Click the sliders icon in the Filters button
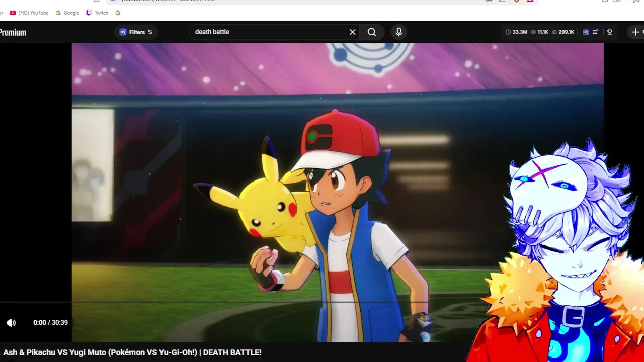 [150, 32]
